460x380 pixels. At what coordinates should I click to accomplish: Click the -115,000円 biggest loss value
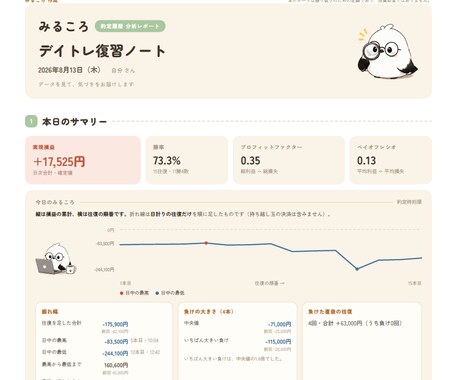pos(278,342)
